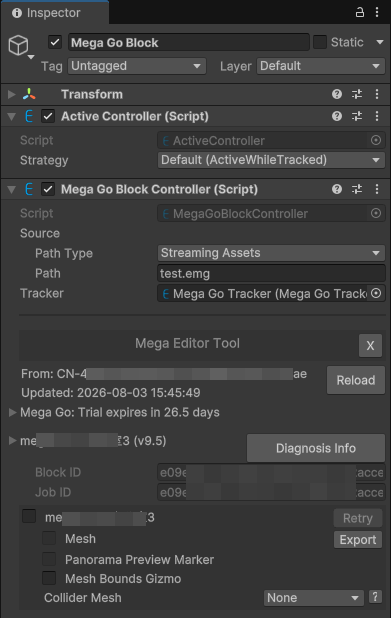
Task: Open the Active Controller preset icon
Action: tap(357, 116)
